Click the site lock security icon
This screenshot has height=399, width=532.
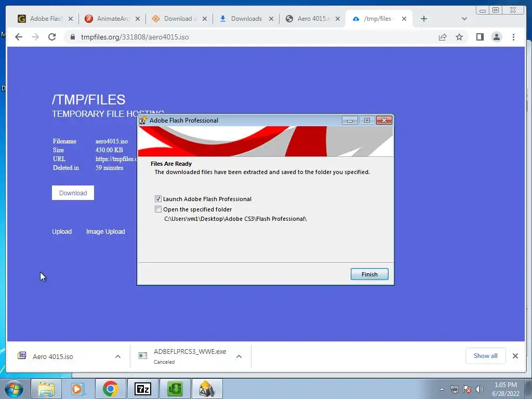click(x=72, y=37)
